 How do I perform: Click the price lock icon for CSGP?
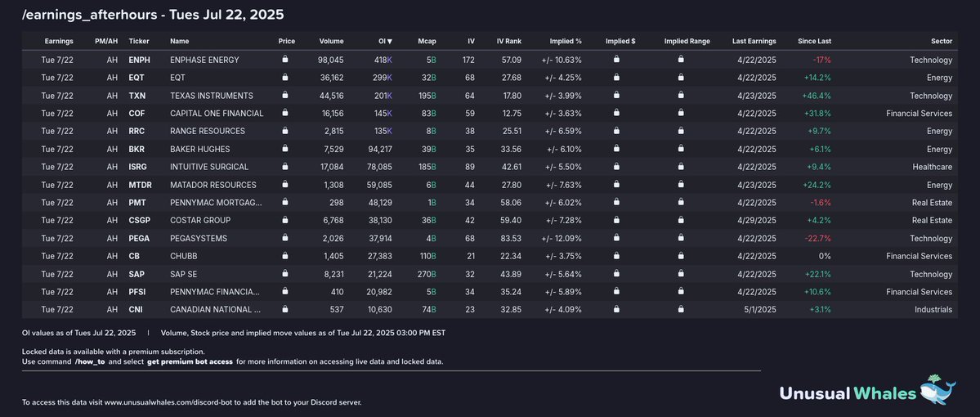[285, 220]
